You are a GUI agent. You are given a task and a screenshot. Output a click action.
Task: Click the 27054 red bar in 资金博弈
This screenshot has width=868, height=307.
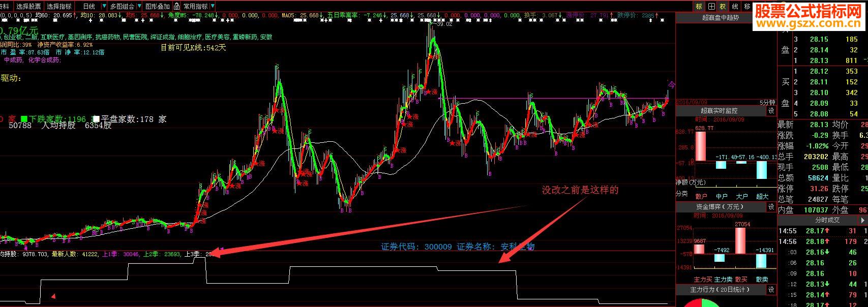[741, 240]
